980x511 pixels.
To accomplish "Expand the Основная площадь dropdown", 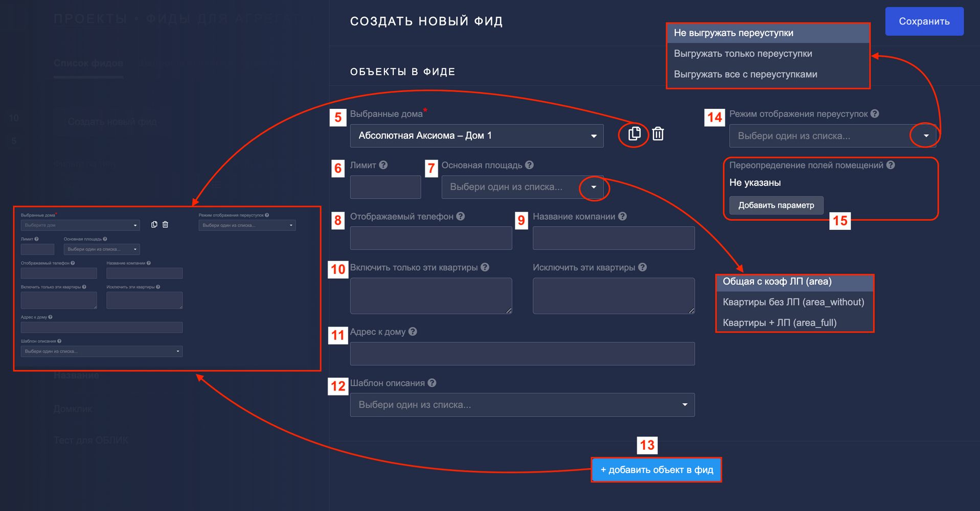I will pos(522,187).
